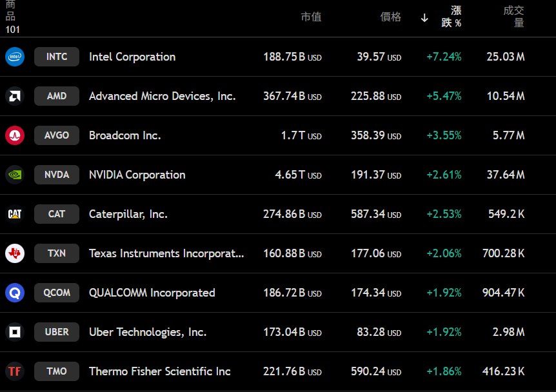Open the NVDA ticker symbol

click(57, 175)
